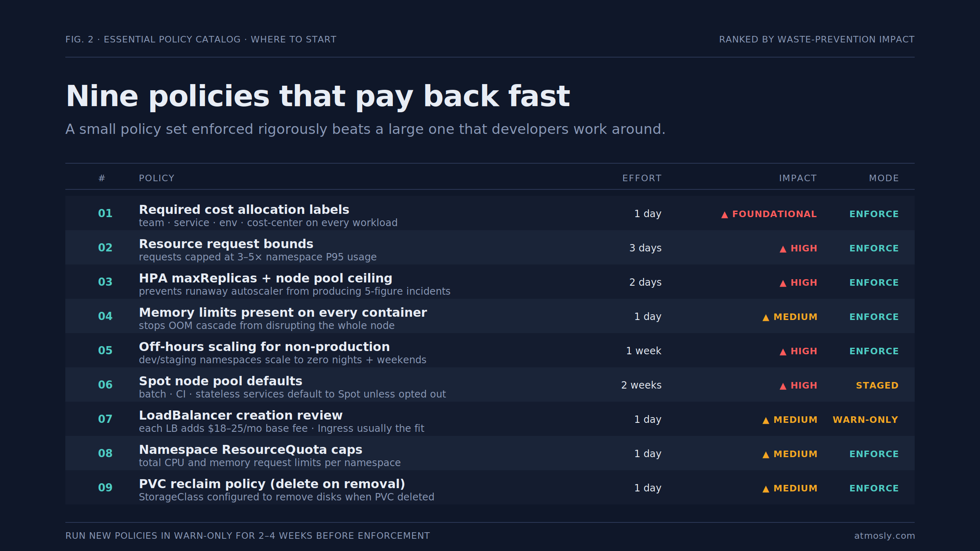
Task: Click 'Memory limits present on every container'
Action: pos(283,312)
